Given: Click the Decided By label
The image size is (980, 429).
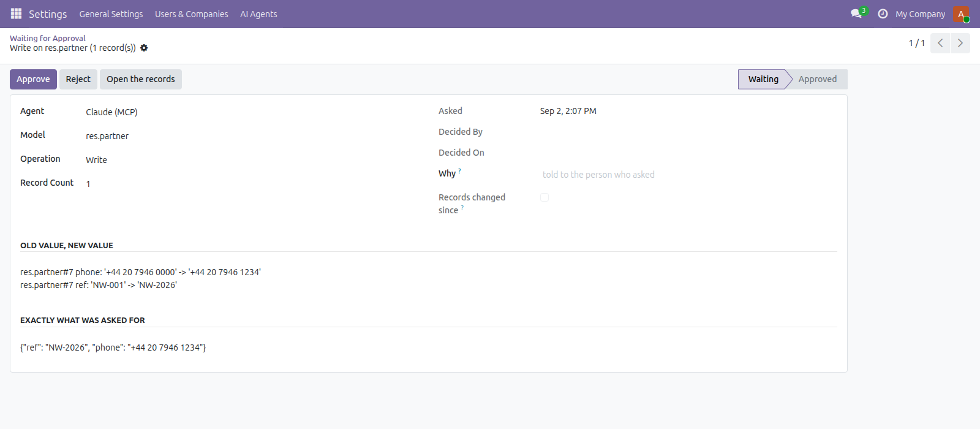Looking at the screenshot, I should 461,132.
